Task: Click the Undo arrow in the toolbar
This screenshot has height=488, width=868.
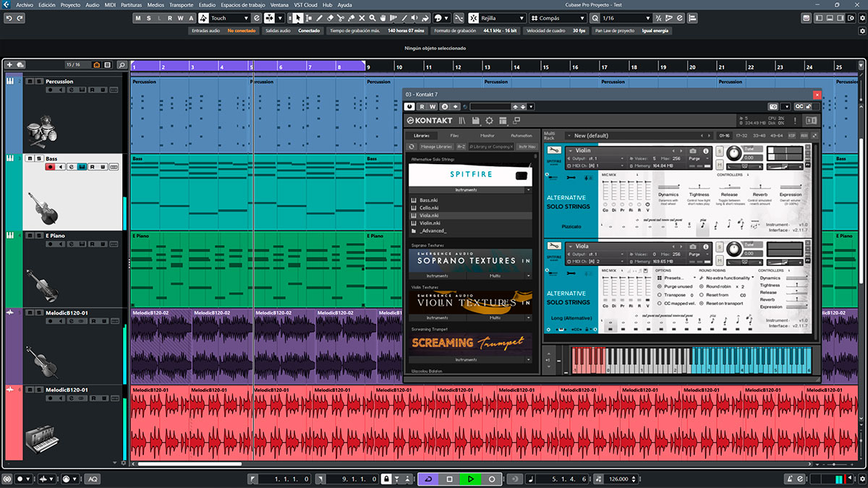Action: [9, 18]
